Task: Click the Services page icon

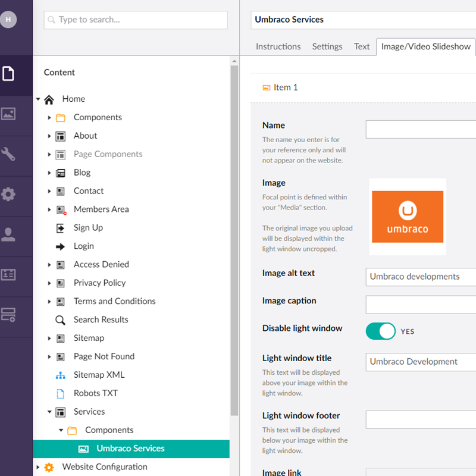Action: pos(61,412)
